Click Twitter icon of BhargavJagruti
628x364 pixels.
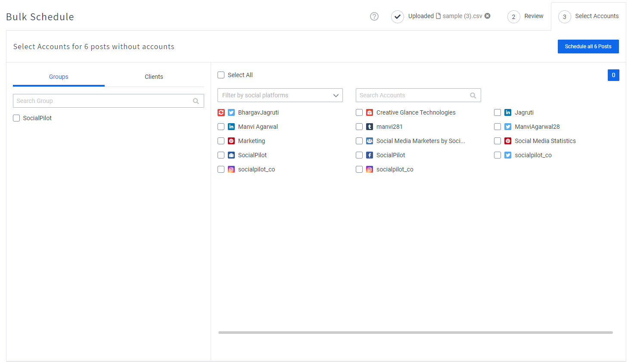coord(231,112)
